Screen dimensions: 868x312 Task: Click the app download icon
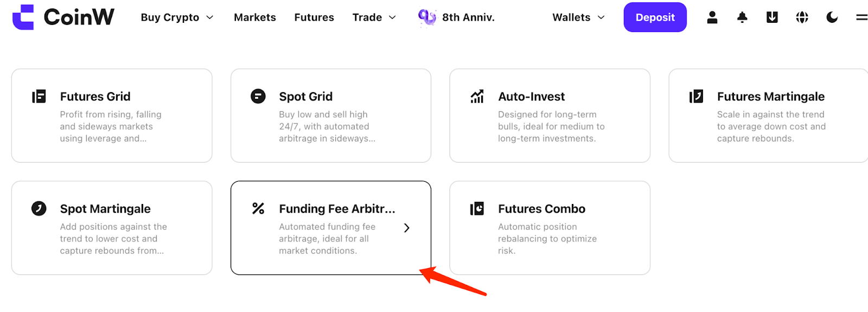772,17
